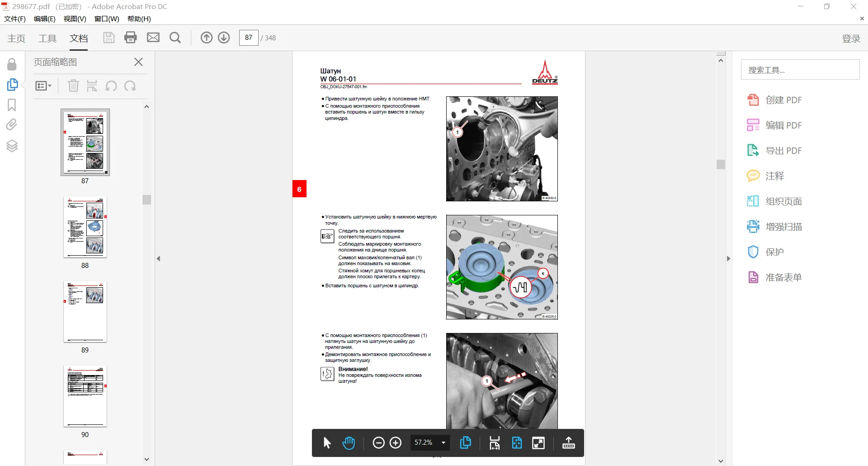
Task: Click the Save file icon
Action: click(x=108, y=38)
